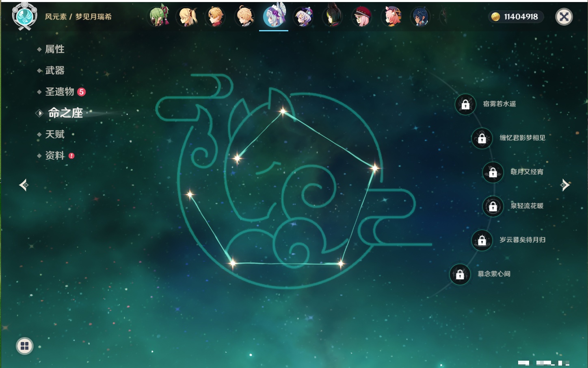This screenshot has width=588, height=368.
Task: Open the 属性 attributes tab
Action: 54,49
